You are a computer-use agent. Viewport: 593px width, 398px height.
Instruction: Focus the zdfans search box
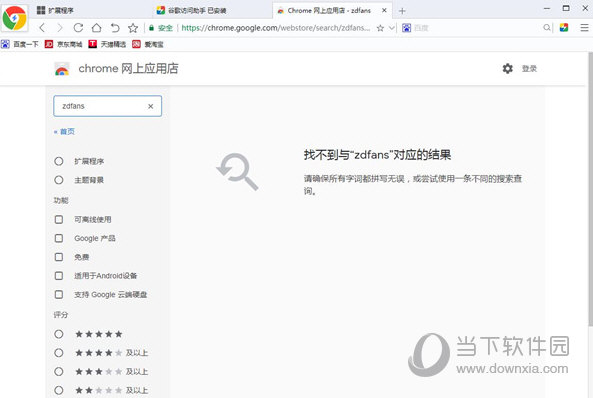coord(107,106)
